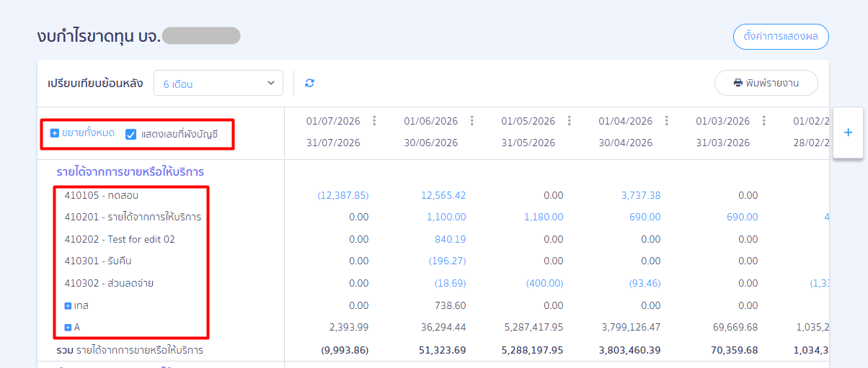868x368 pixels.
Task: Click the 30/06/2026 column end date
Action: tap(430, 143)
